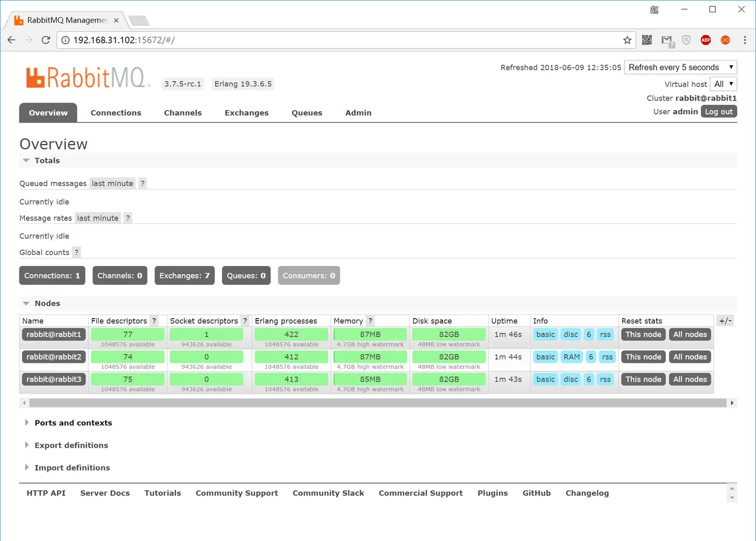Focus the browser address bar

346,40
